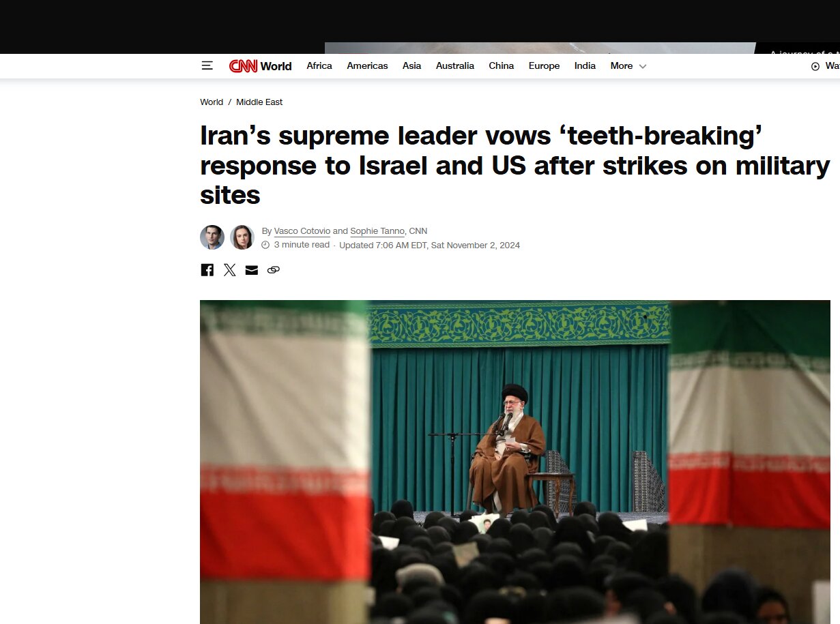
Task: Go to the Asia section
Action: pyautogui.click(x=411, y=66)
